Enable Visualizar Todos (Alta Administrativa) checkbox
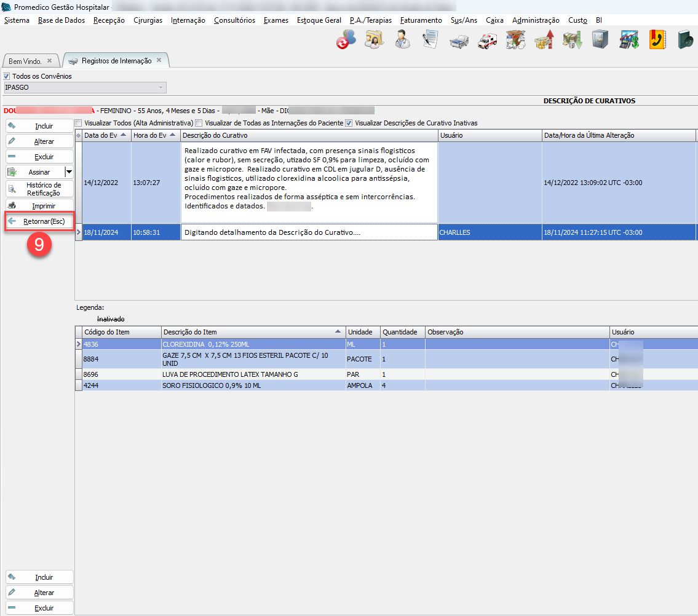 tap(78, 123)
